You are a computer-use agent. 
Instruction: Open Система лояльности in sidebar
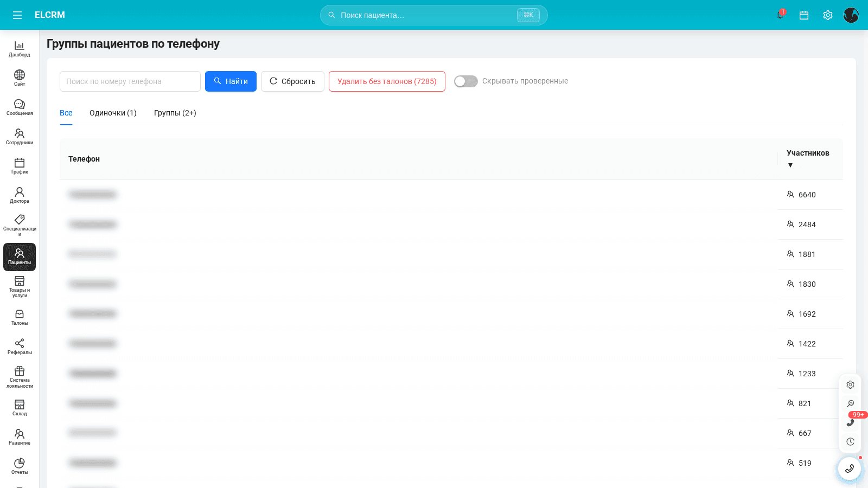20,377
